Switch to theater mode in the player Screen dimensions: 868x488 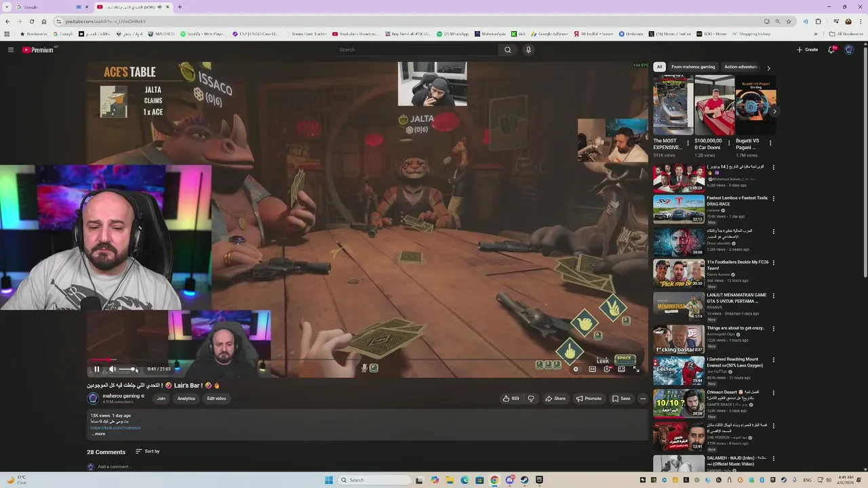[621, 369]
